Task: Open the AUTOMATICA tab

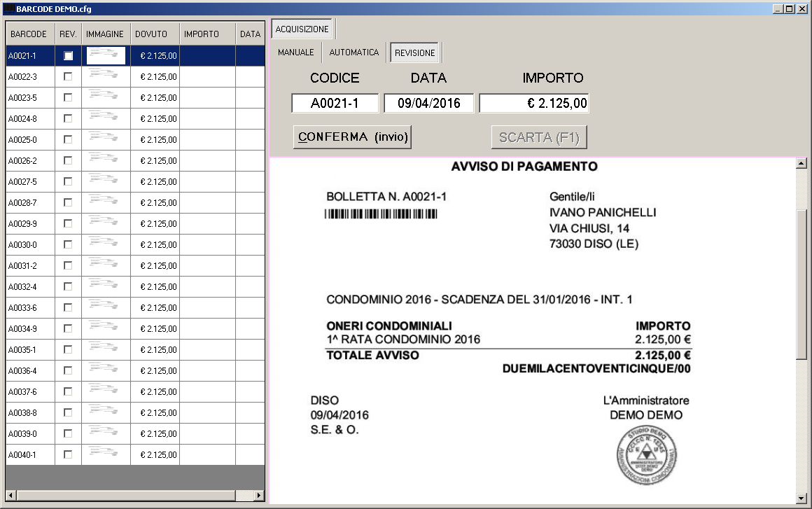Action: 353,53
